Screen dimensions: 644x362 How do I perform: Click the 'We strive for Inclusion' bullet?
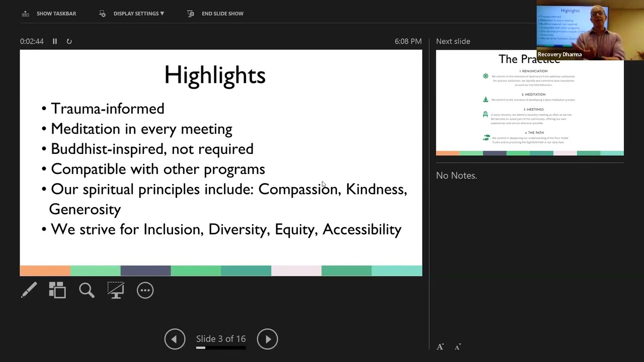(x=226, y=229)
